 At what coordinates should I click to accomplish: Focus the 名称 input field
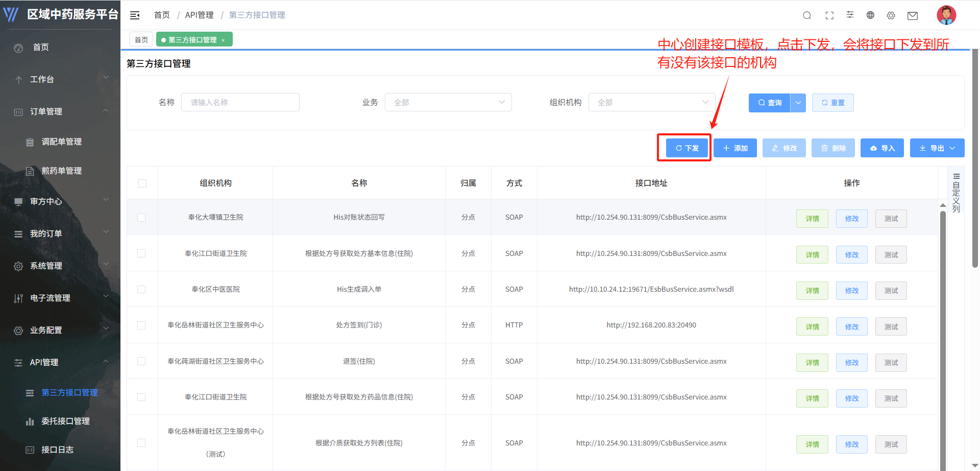[x=240, y=102]
